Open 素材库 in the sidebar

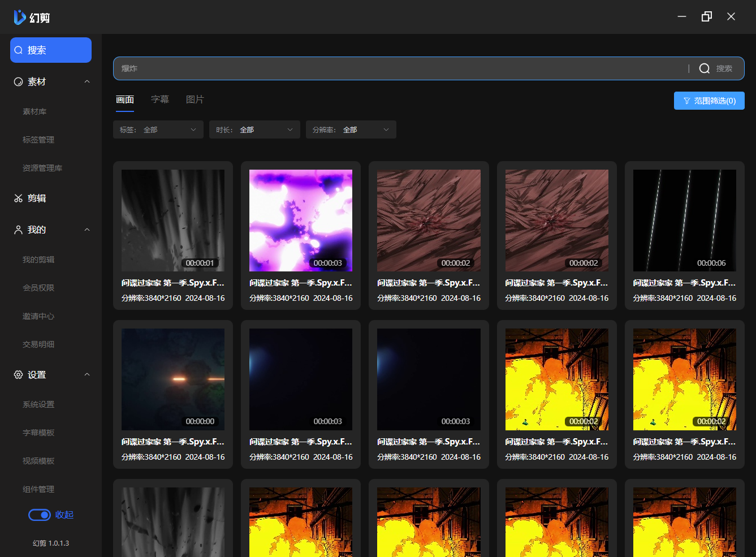(34, 111)
